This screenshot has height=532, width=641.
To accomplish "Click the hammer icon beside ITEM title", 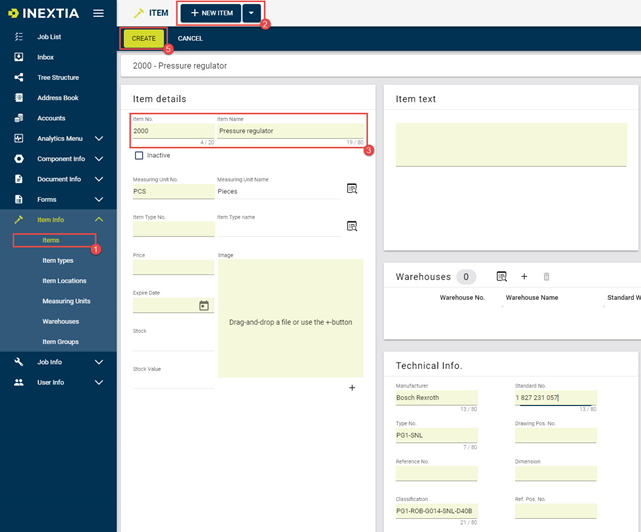I will click(139, 13).
